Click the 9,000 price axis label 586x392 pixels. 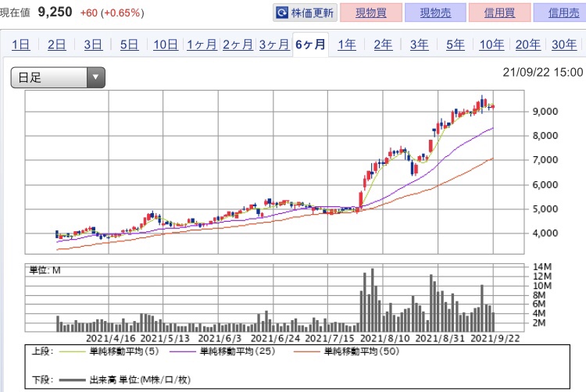tap(545, 112)
